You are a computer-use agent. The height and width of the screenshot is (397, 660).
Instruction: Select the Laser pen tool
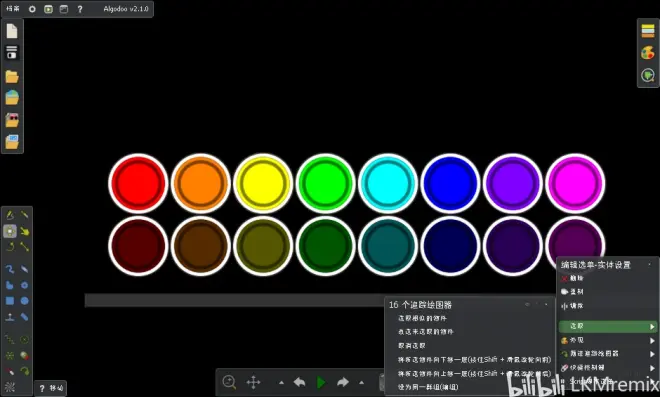[10, 371]
